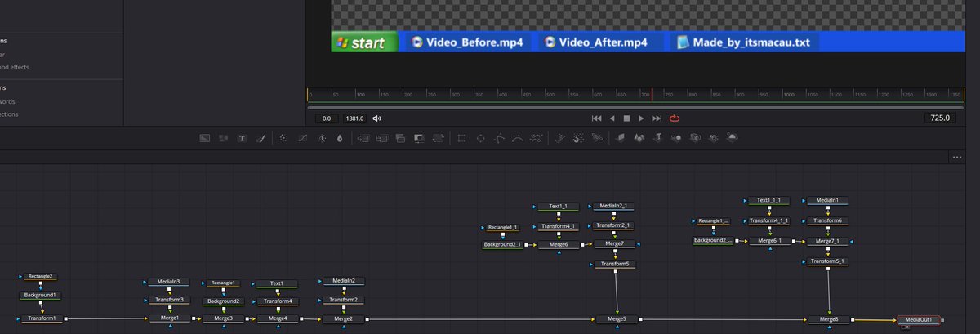Add a Merge 3D node from toolbar

pos(676,138)
